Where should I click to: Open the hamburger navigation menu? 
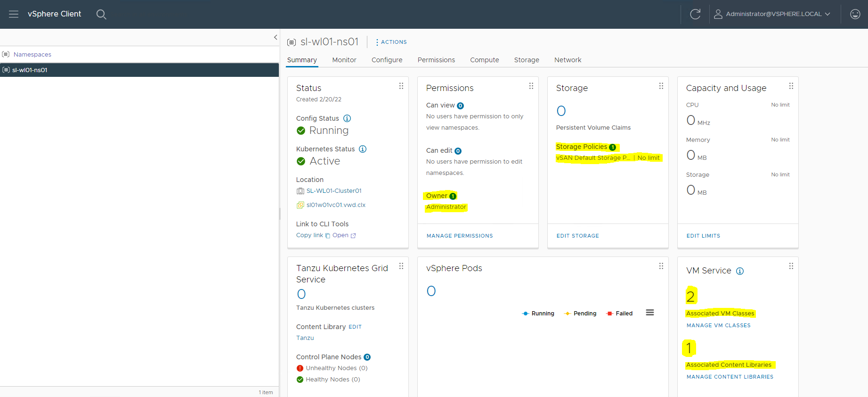click(14, 14)
